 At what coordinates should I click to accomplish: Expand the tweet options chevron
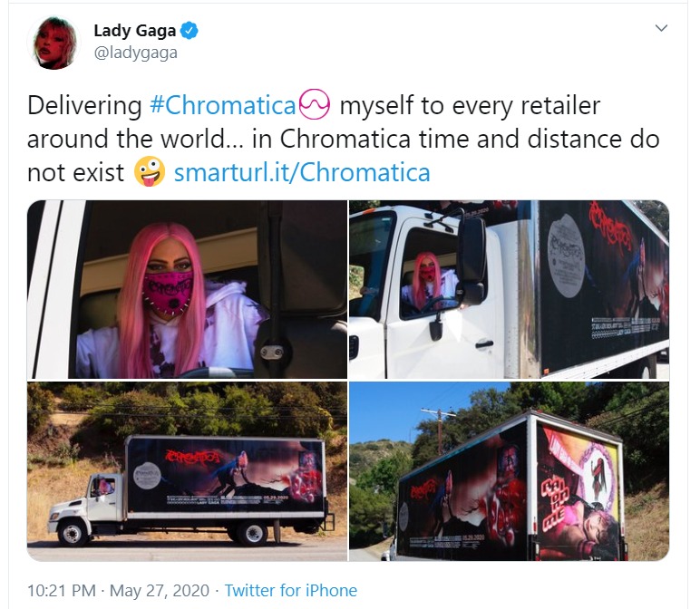pos(661,28)
